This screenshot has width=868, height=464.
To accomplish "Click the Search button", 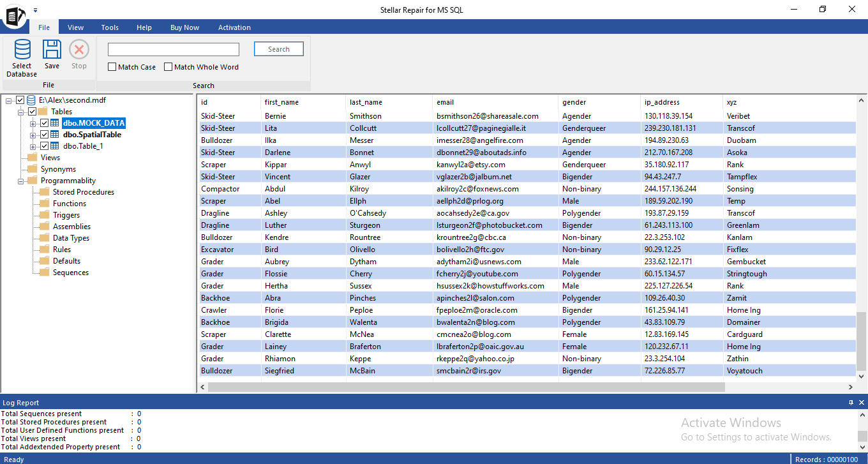I will 279,49.
